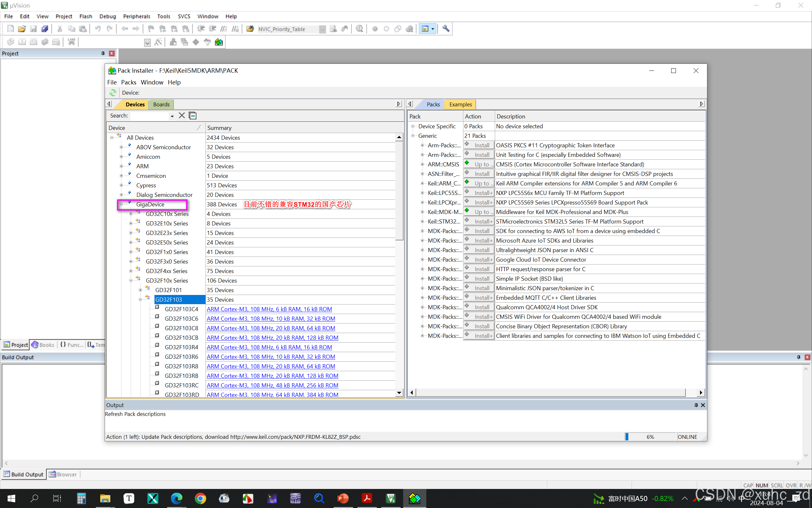The height and width of the screenshot is (508, 812).
Task: Click the Insert Breakpoint red dot icon
Action: point(375,29)
